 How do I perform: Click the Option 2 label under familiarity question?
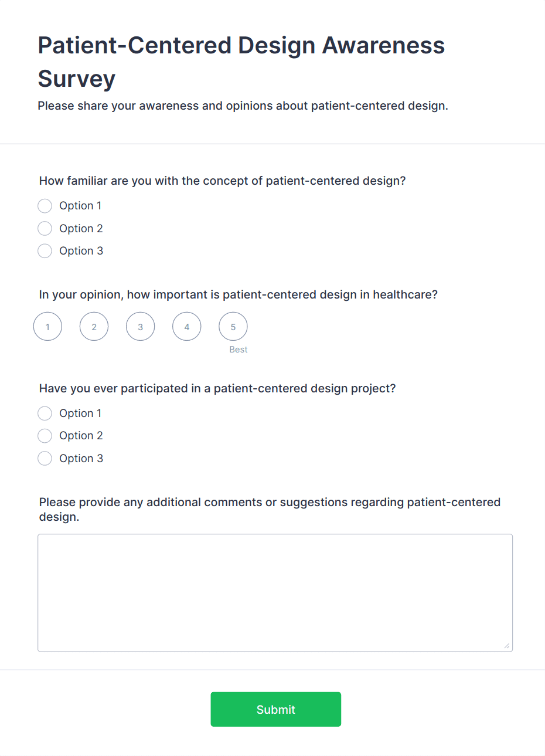coord(81,228)
